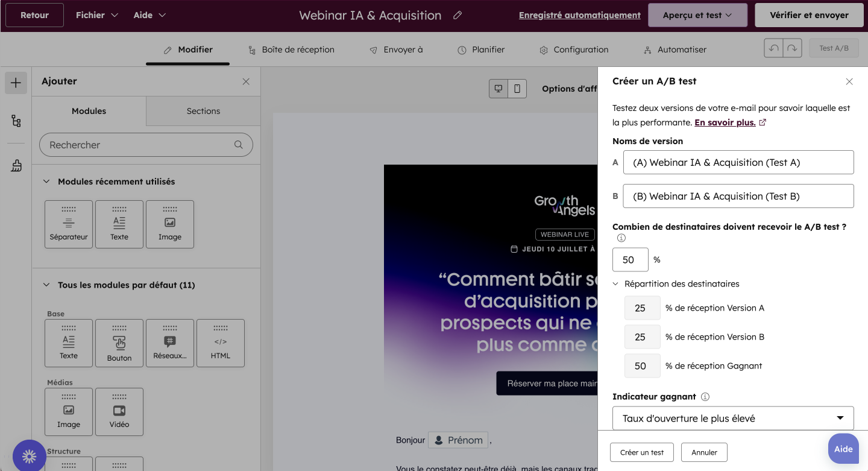Viewport: 868px width, 471px height.
Task: Open the En savoir plus link
Action: pyautogui.click(x=725, y=122)
